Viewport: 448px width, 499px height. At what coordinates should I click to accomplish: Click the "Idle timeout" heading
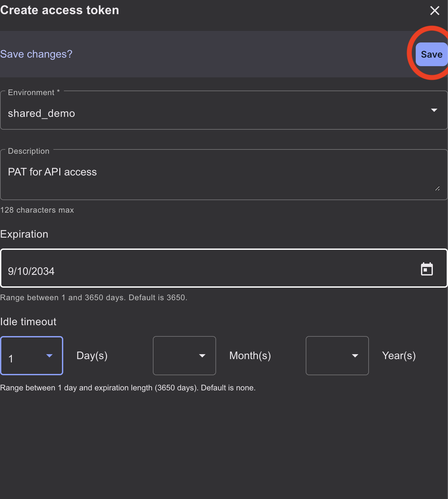click(x=28, y=322)
